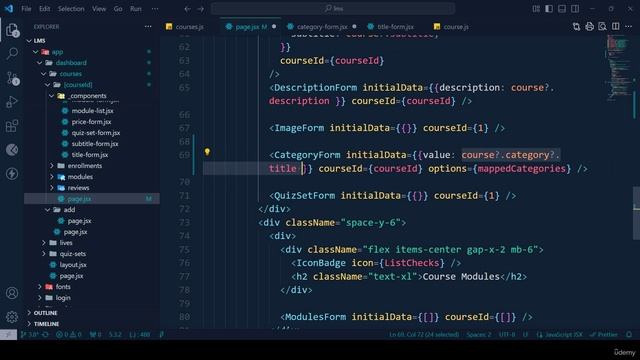Click errors and warnings count in status bar
The image size is (640, 360).
pyautogui.click(x=68, y=334)
